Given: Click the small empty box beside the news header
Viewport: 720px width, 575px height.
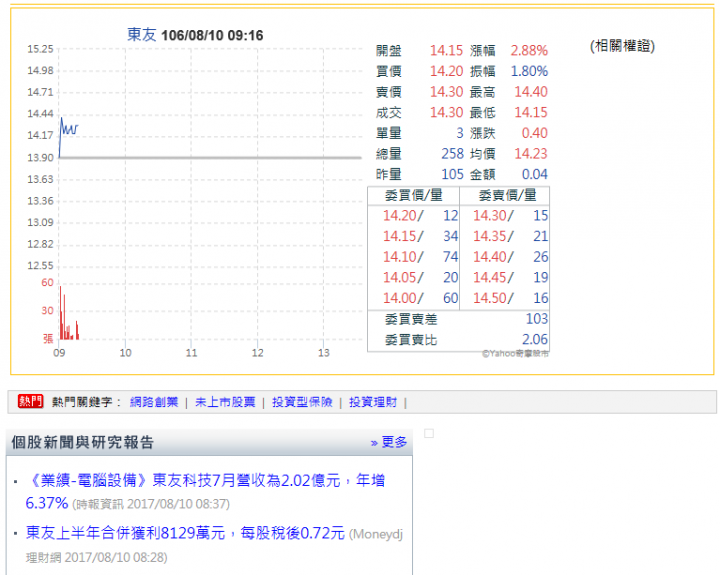Looking at the screenshot, I should click(429, 433).
